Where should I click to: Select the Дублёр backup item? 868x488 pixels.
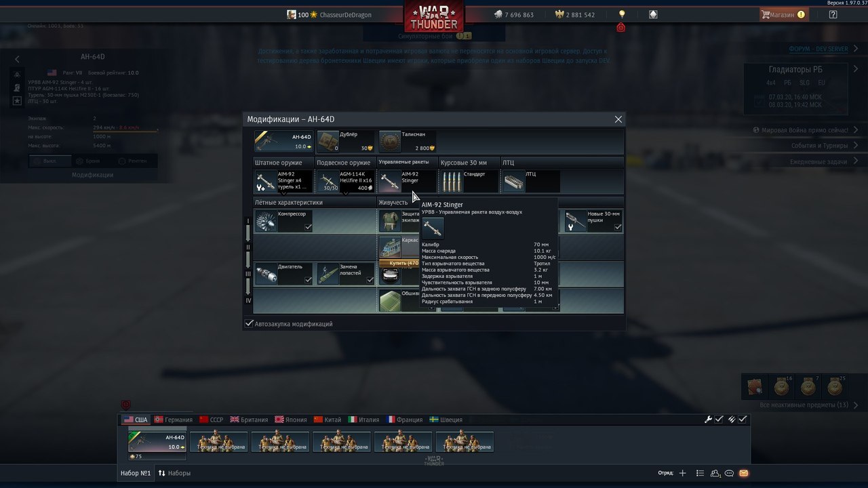point(346,141)
